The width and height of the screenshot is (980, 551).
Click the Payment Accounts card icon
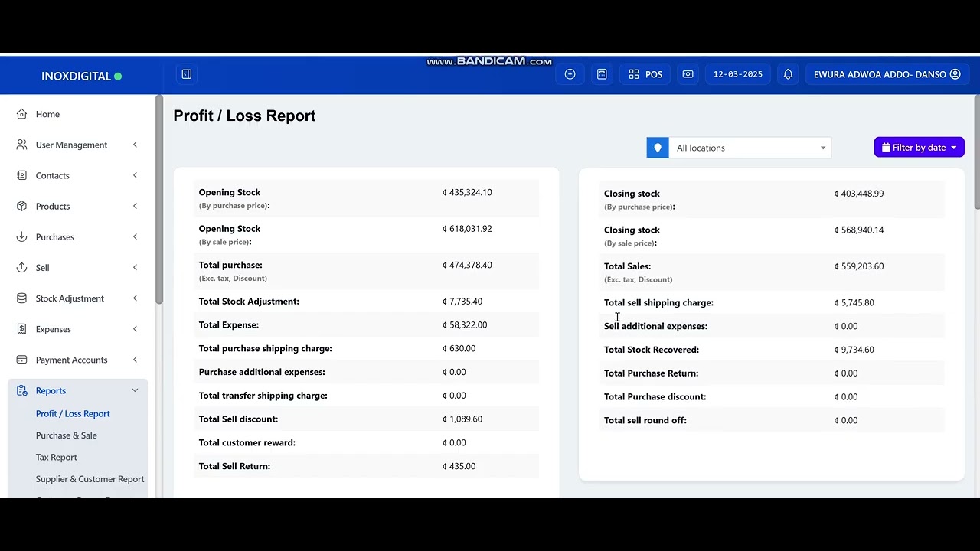[x=21, y=360]
